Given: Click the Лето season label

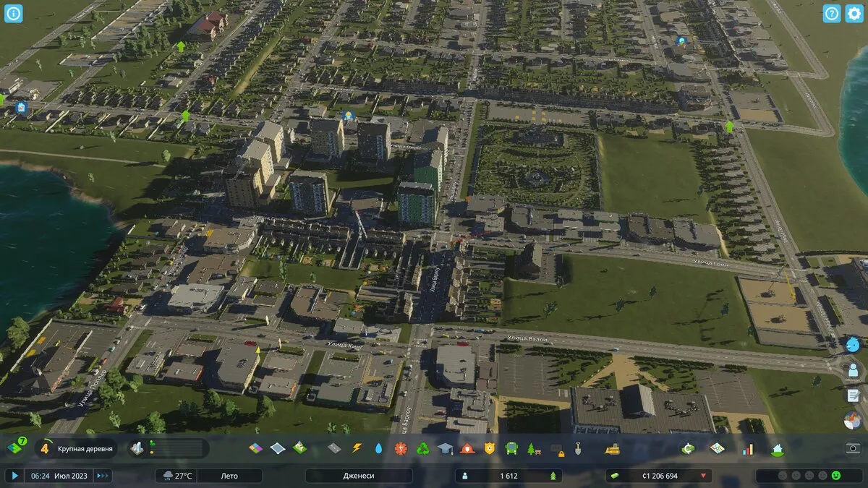Looking at the screenshot, I should click(229, 476).
